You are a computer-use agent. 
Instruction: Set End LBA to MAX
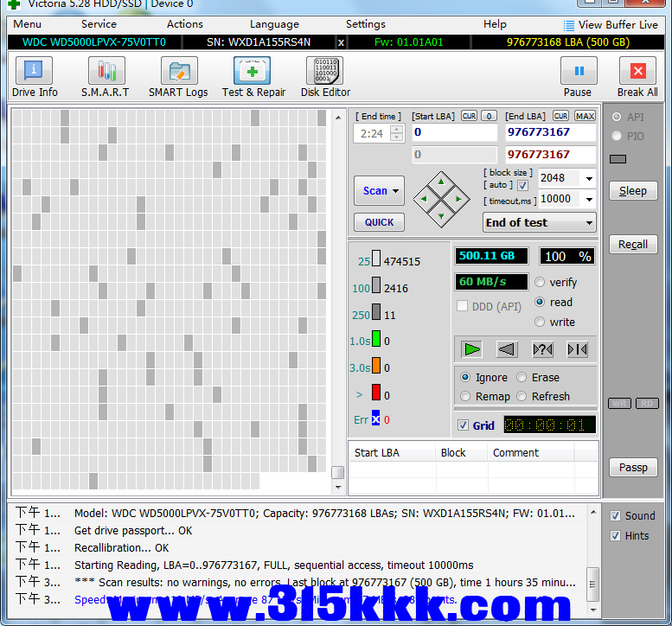[585, 116]
